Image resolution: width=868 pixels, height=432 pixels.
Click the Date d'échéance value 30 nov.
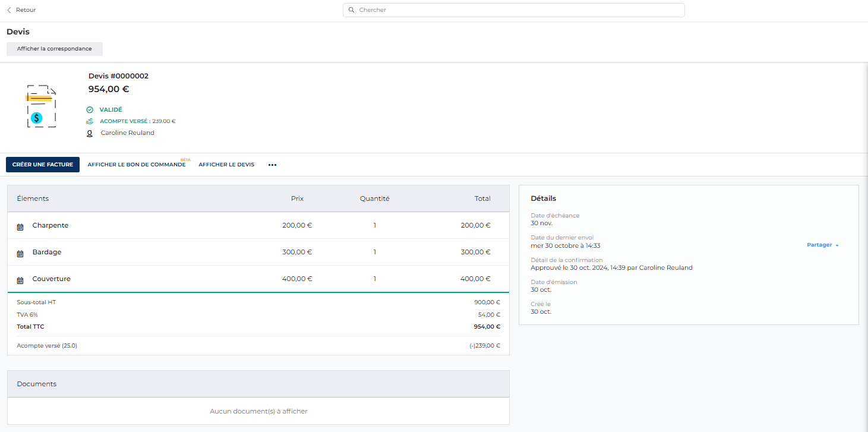(541, 223)
